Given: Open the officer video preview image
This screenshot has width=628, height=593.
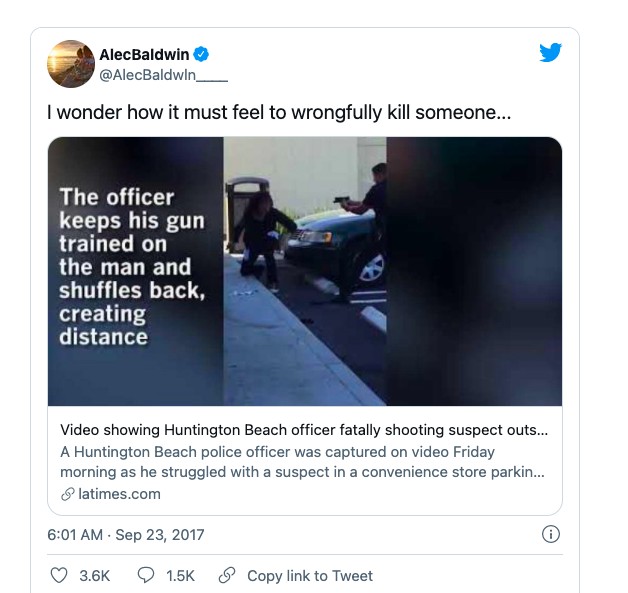Looking at the screenshot, I should tap(304, 271).
